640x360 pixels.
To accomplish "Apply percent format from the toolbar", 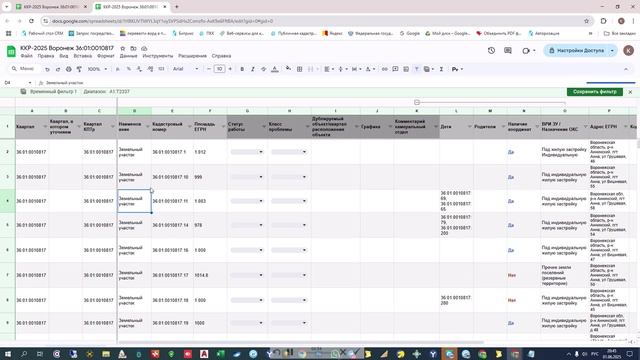I will click(x=129, y=69).
